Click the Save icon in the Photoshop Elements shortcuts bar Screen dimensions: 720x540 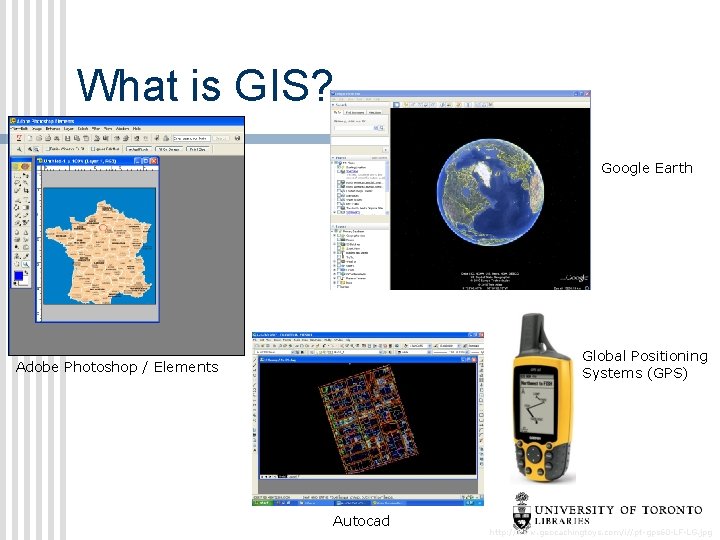68,138
